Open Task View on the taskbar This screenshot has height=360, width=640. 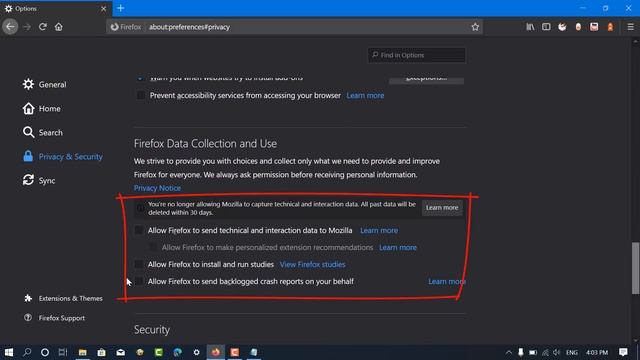pos(63,352)
